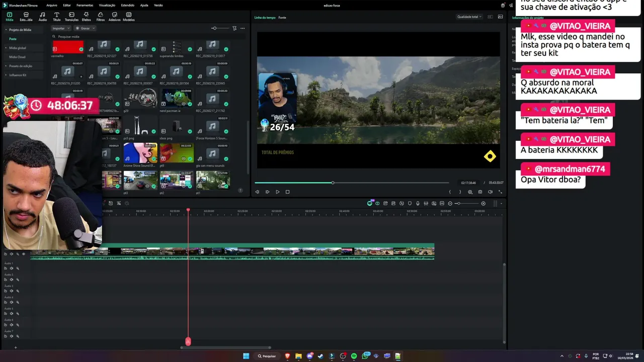Viewport: 644px width, 362px height.
Task: Click play in the preview player
Action: click(277, 192)
